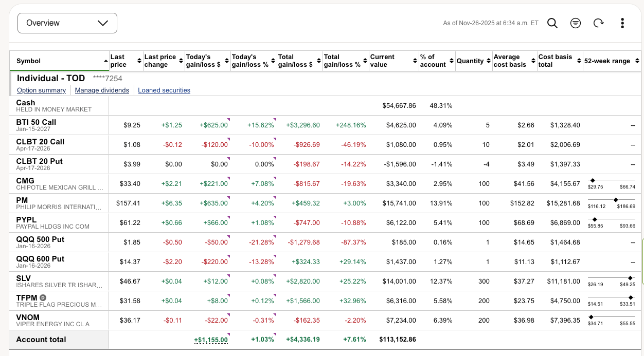The image size is (644, 356).
Task: Open the Manage dividends link
Action: coord(102,90)
